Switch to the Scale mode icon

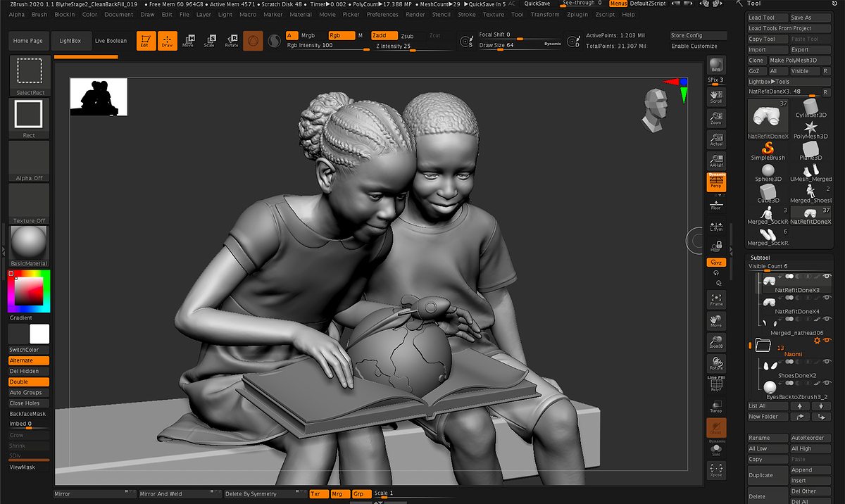pyautogui.click(x=209, y=41)
